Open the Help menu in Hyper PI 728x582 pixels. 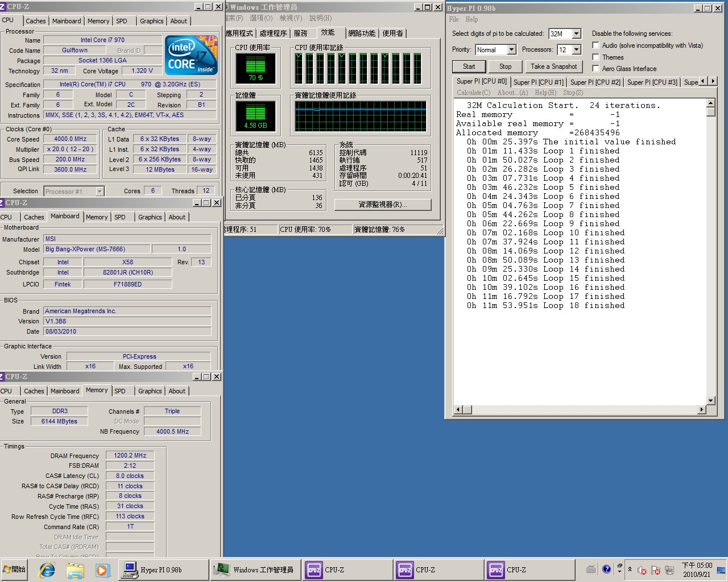coord(472,19)
